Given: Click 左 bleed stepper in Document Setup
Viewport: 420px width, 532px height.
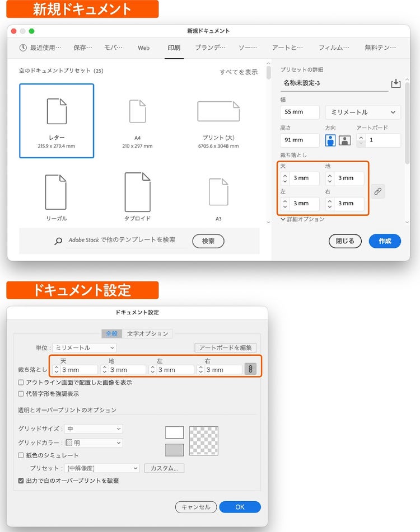Looking at the screenshot, I should tap(152, 369).
